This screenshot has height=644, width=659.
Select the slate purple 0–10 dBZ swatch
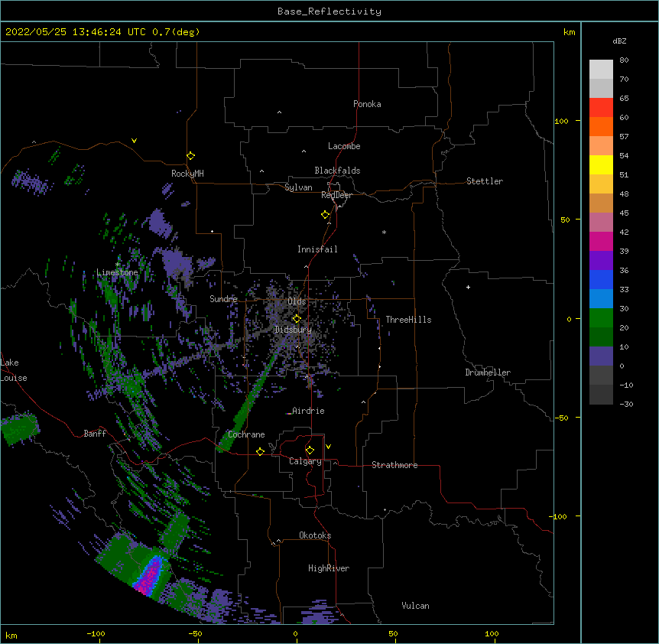(x=601, y=356)
